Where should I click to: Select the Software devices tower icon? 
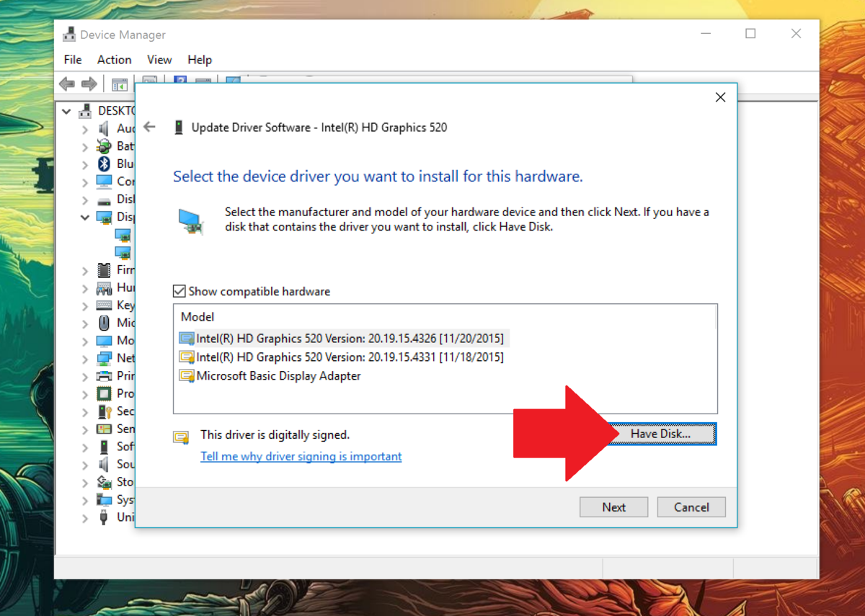pos(105,447)
